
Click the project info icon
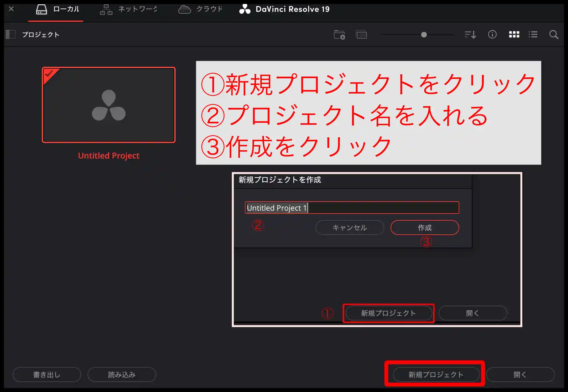click(x=492, y=35)
